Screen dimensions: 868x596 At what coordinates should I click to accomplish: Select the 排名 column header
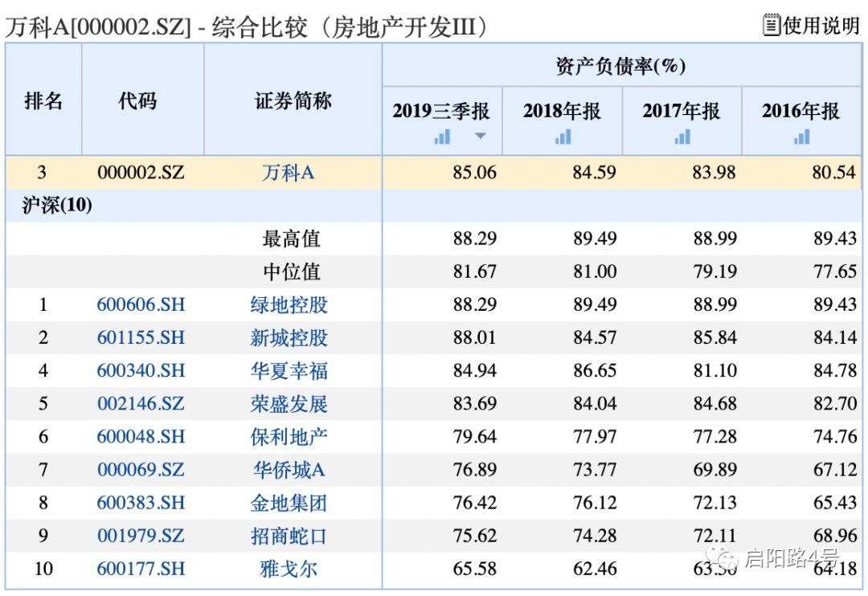pos(43,101)
